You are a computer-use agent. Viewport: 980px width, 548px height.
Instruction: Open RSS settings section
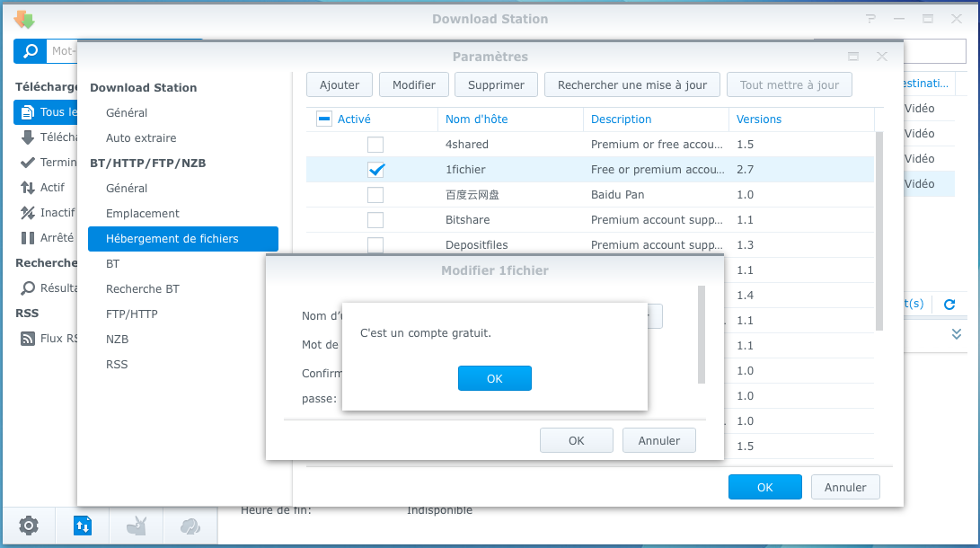tap(116, 365)
